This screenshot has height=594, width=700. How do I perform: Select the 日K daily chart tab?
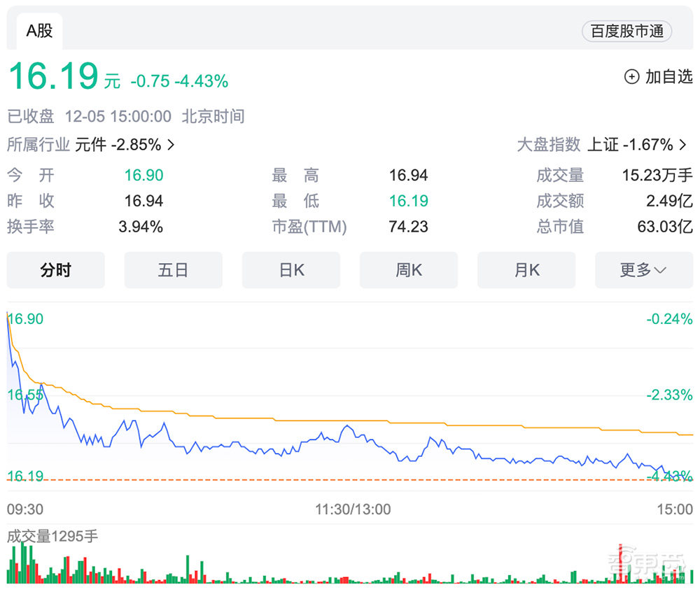(x=291, y=270)
